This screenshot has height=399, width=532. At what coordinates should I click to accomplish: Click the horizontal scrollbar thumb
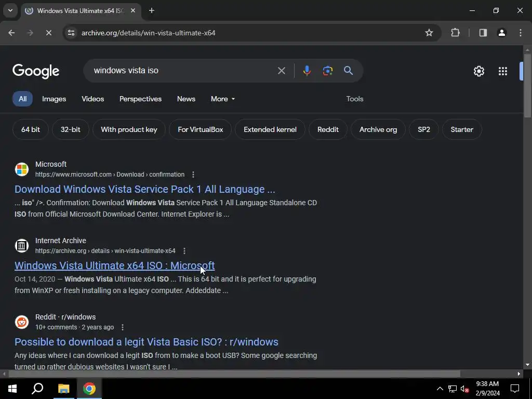tap(234, 374)
